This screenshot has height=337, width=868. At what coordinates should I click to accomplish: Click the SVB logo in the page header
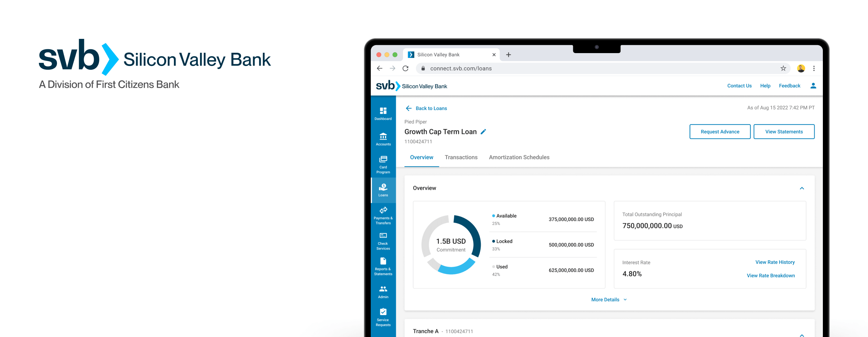coord(411,86)
